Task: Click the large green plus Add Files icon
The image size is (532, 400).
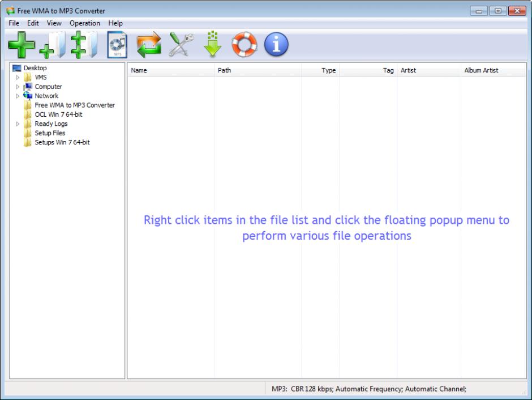Action: [22, 45]
